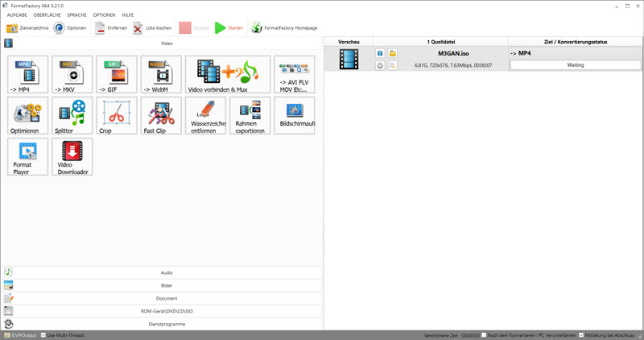Click the -> MP4 target label in task row
644x340 pixels.
point(520,53)
